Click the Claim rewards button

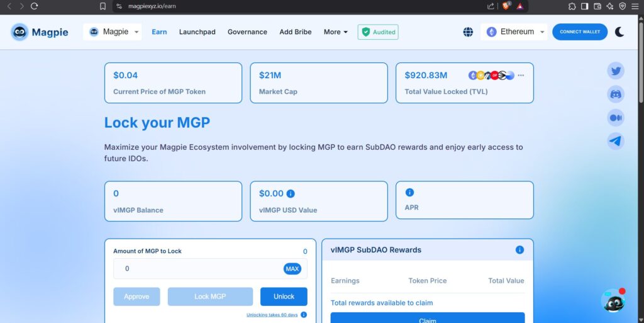(x=428, y=318)
